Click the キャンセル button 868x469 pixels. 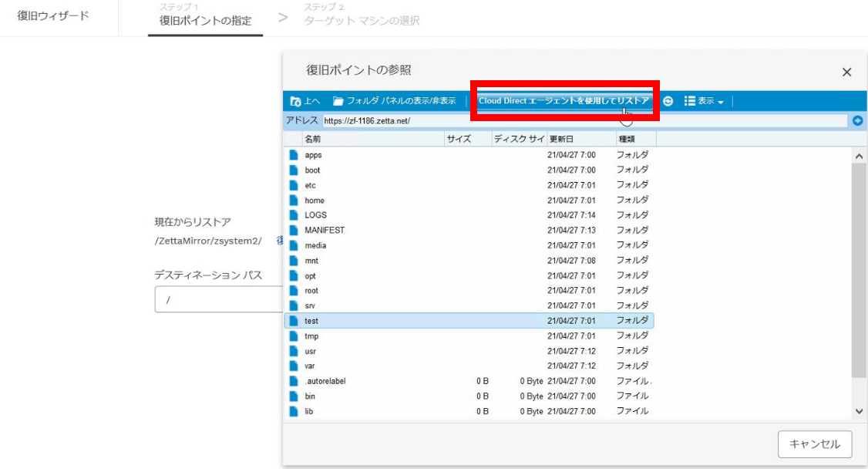pyautogui.click(x=815, y=444)
